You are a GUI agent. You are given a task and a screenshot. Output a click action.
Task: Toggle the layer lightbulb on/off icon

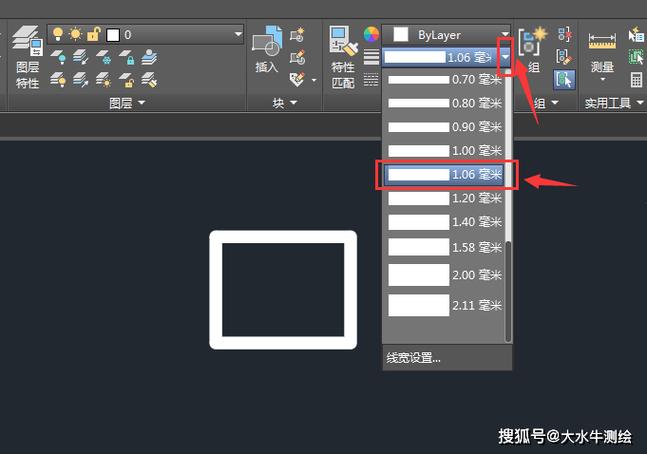(x=58, y=35)
